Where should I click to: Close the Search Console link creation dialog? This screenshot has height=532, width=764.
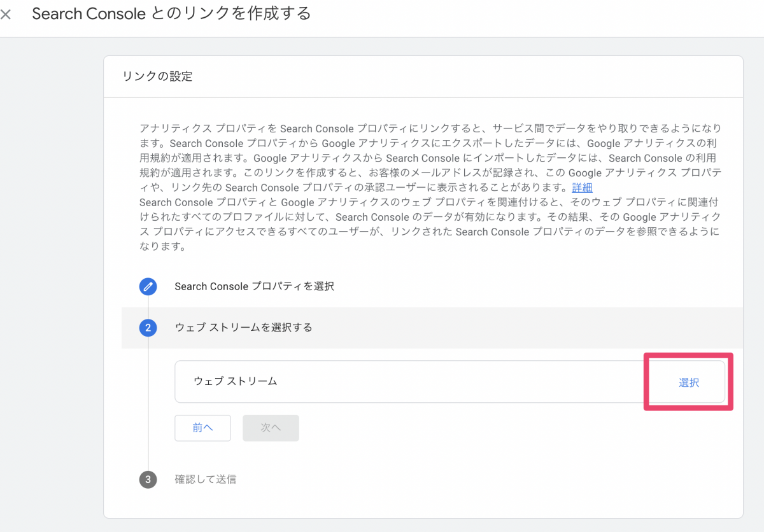pos(6,15)
